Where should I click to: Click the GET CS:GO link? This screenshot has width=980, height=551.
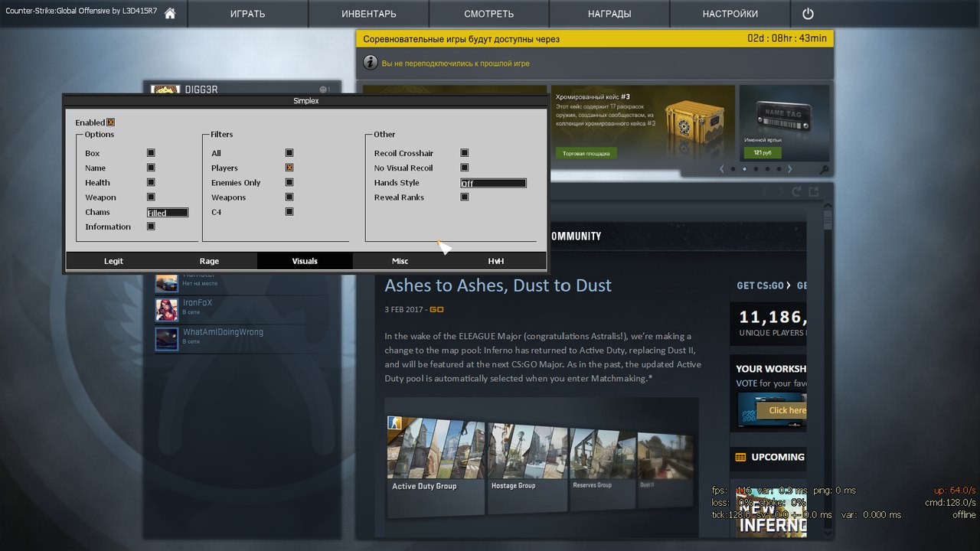[x=763, y=285]
